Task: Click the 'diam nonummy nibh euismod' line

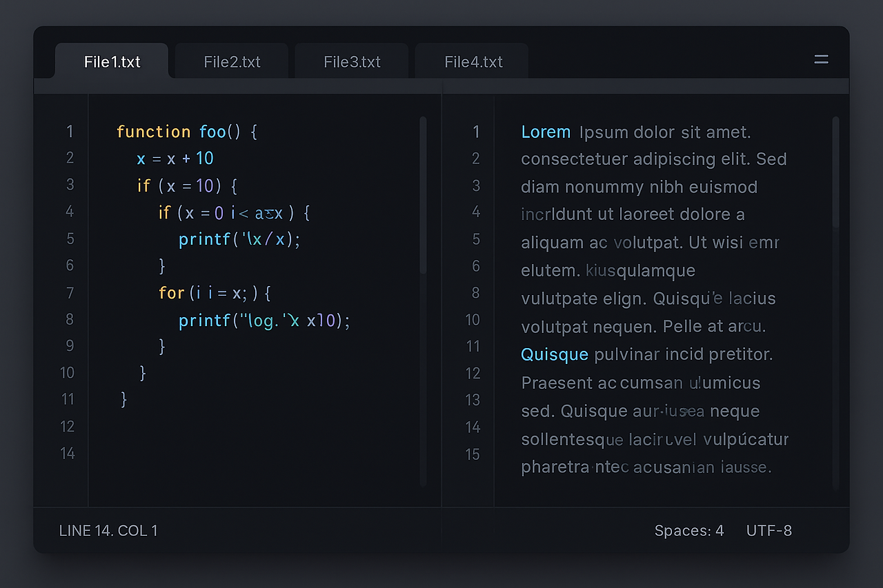Action: click(x=639, y=187)
